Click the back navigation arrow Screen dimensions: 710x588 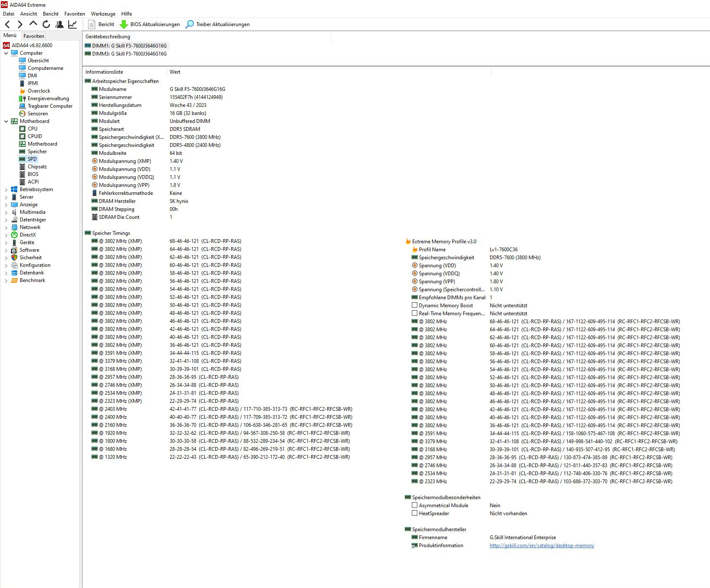click(x=7, y=24)
